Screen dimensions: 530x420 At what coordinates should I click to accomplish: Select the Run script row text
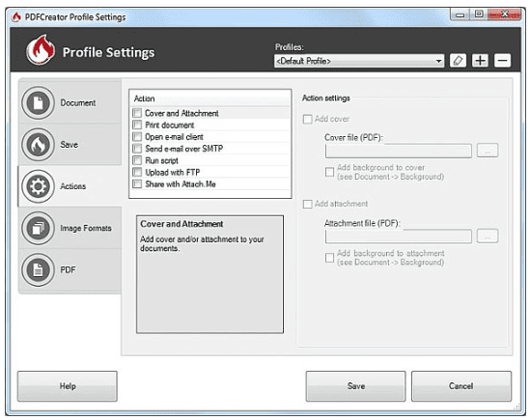[161, 160]
